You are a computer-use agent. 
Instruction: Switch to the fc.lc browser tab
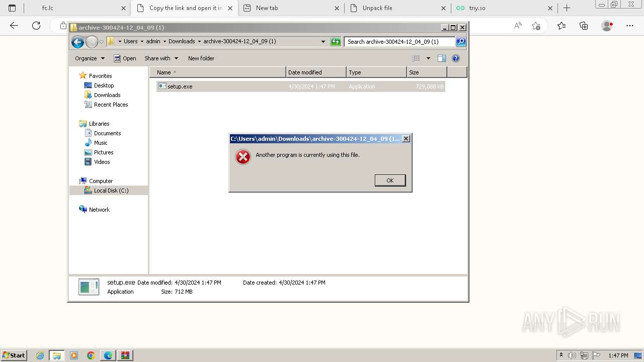click(76, 8)
